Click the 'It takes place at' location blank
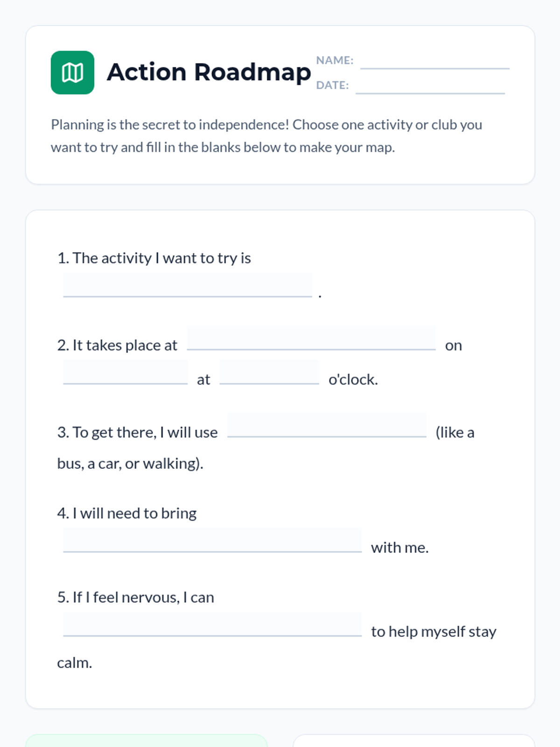The height and width of the screenshot is (747, 560). click(x=311, y=338)
